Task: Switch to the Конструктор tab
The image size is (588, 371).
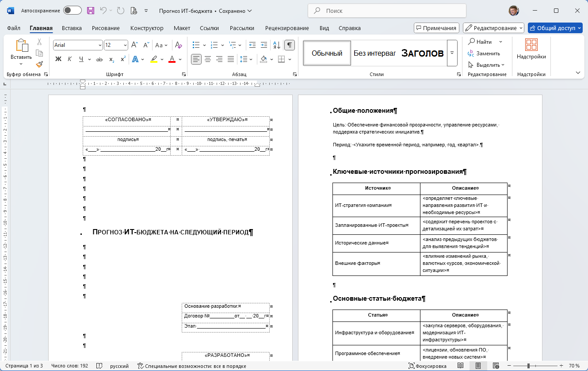Action: click(x=147, y=28)
